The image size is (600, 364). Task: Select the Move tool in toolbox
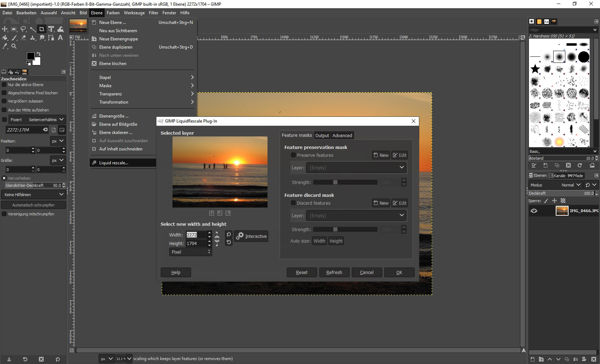pyautogui.click(x=5, y=29)
